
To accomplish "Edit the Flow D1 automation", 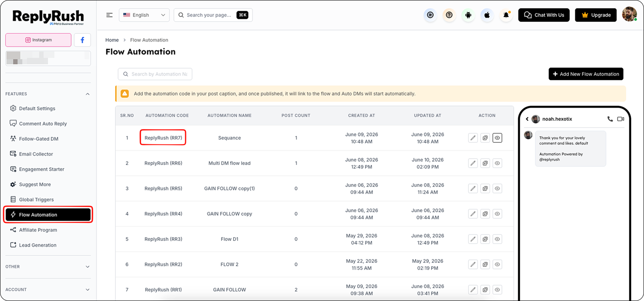I will [473, 239].
